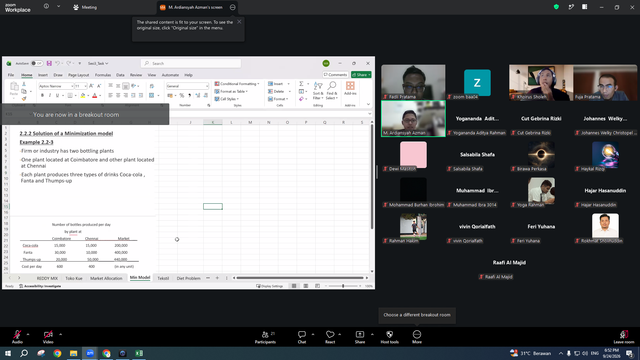Click Insert cells button in ribbon

pyautogui.click(x=279, y=84)
